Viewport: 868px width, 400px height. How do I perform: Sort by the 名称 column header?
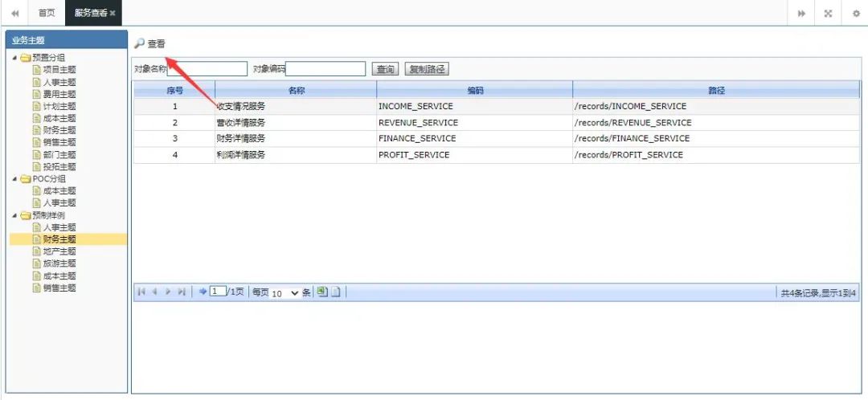click(296, 90)
